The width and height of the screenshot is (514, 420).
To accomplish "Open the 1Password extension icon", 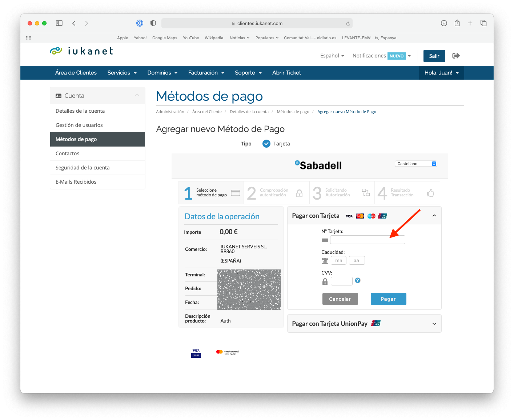I will pyautogui.click(x=140, y=23).
